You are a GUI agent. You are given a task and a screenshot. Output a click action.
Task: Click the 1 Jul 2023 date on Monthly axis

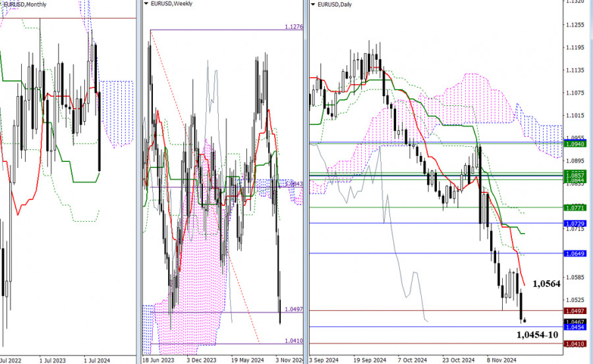coord(52,360)
